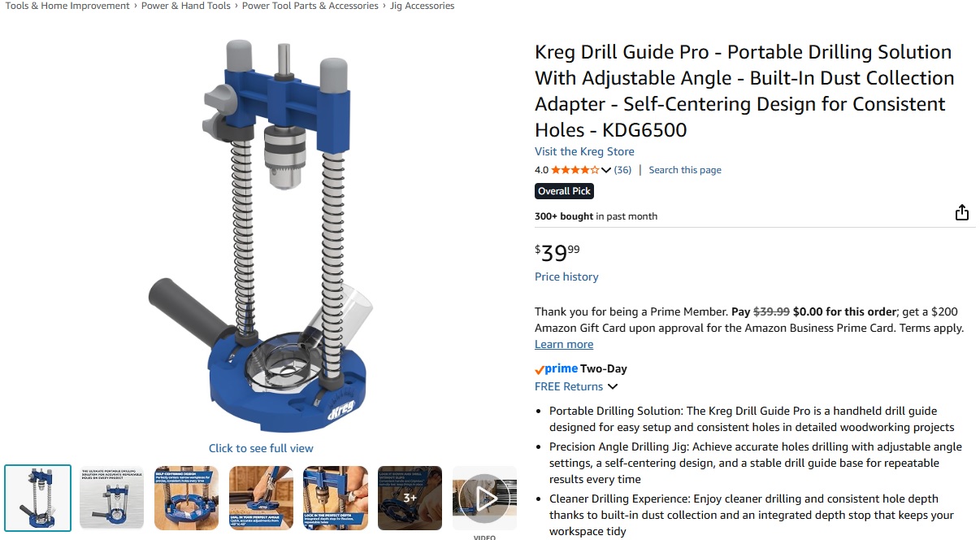Expand the FREE Returns chevron

[613, 386]
